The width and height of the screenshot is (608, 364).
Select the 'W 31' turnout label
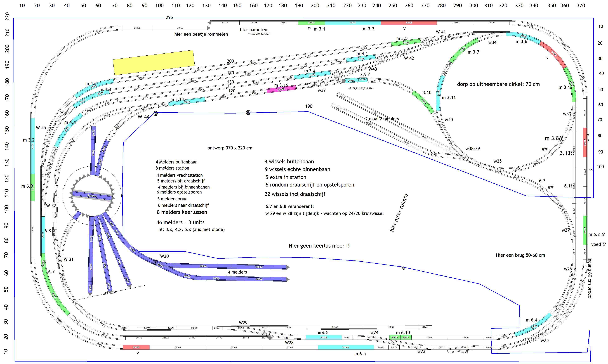point(68,259)
